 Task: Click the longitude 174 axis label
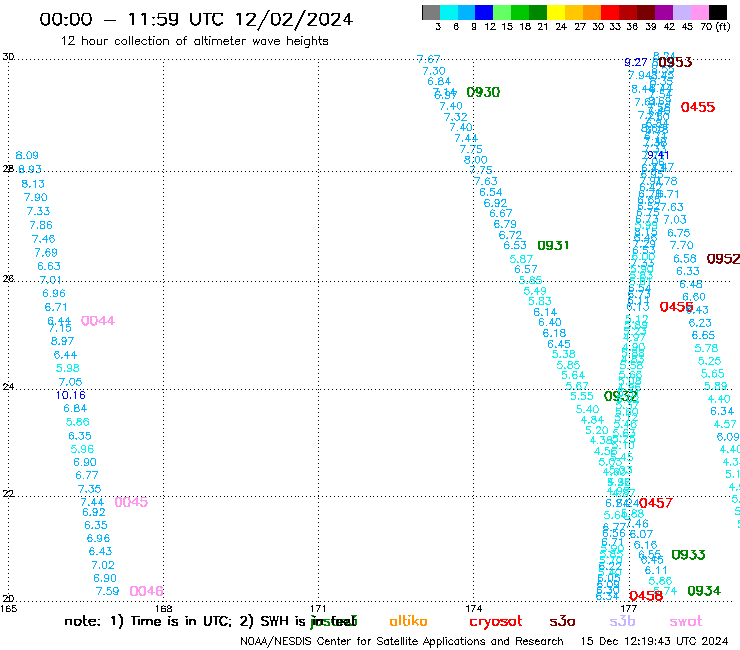473,608
